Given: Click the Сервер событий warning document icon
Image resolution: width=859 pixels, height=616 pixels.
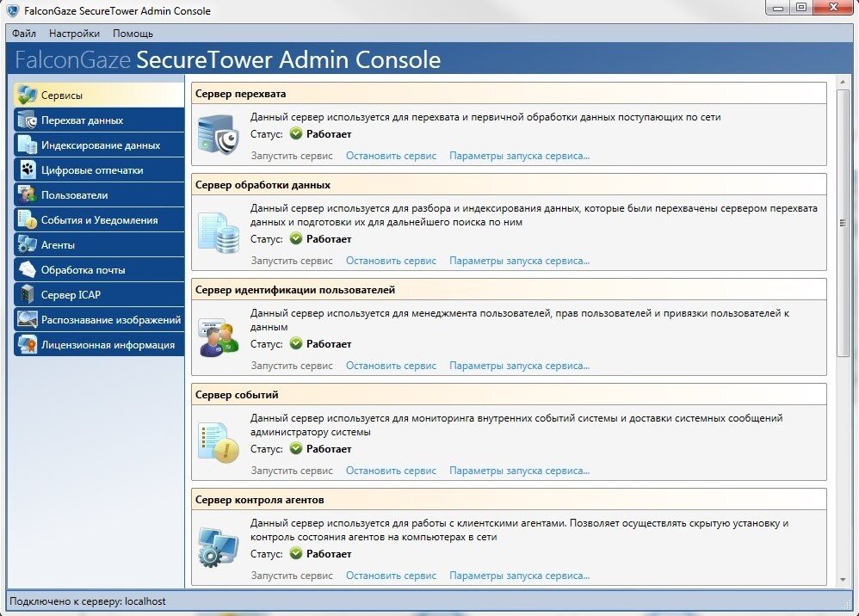Looking at the screenshot, I should tap(219, 442).
